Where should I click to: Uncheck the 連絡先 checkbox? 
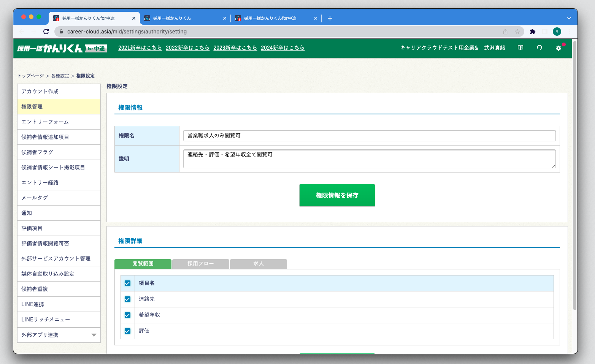(x=127, y=299)
